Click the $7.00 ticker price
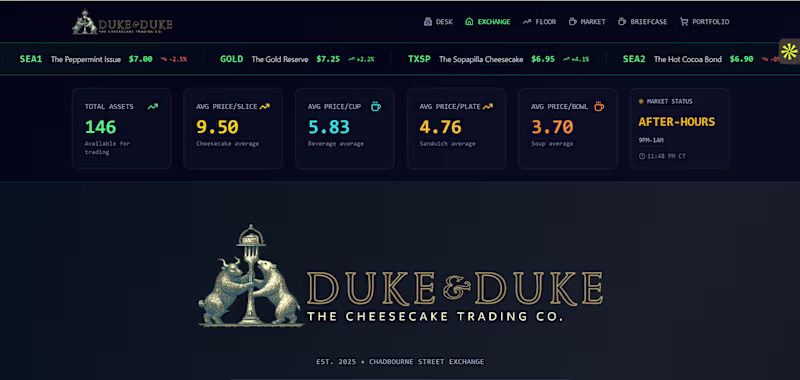 [x=140, y=59]
